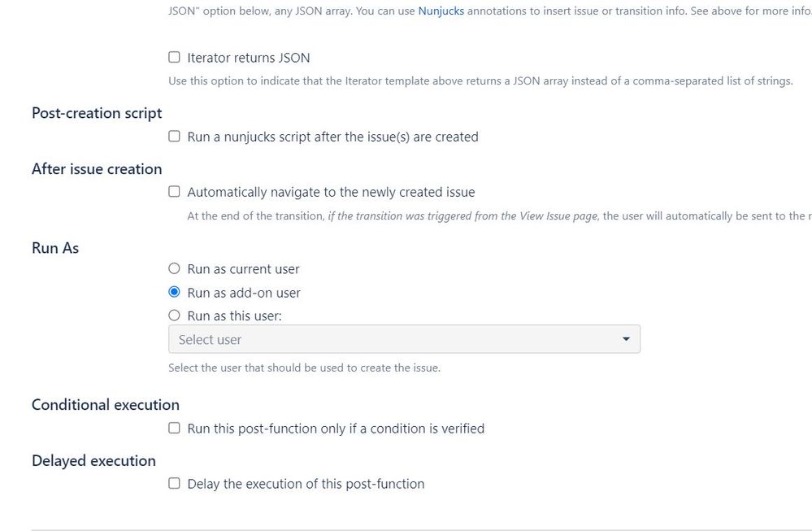Click the 'Iterator returns JSON' label text
This screenshot has width=812, height=531.
(249, 58)
